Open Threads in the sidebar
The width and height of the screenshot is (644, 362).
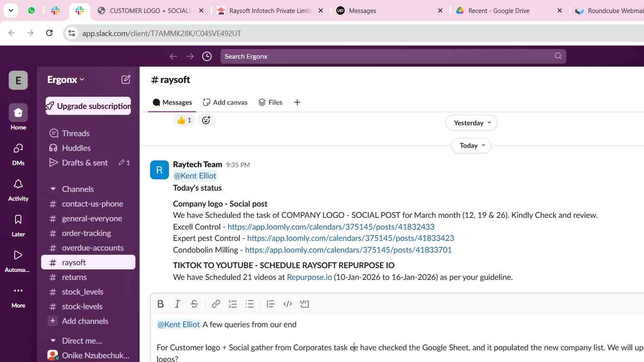pyautogui.click(x=88, y=133)
